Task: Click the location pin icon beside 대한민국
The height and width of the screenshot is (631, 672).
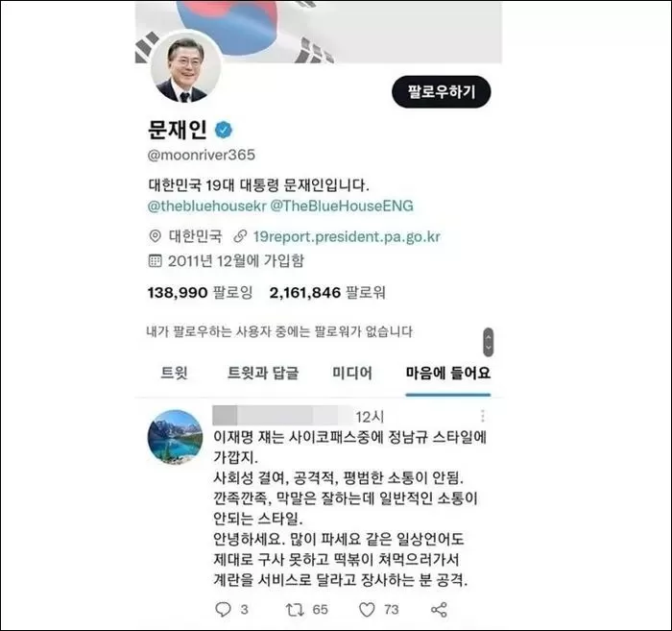Action: 155,236
